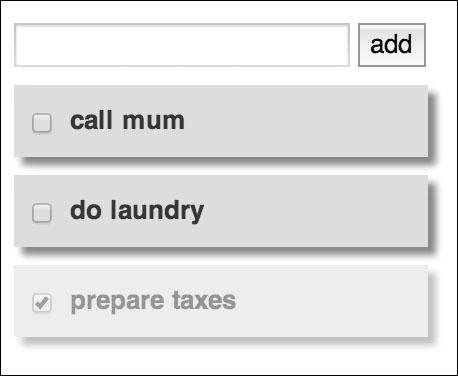The height and width of the screenshot is (376, 458).
Task: Click the 'do laundry' label text
Action: [x=137, y=212]
